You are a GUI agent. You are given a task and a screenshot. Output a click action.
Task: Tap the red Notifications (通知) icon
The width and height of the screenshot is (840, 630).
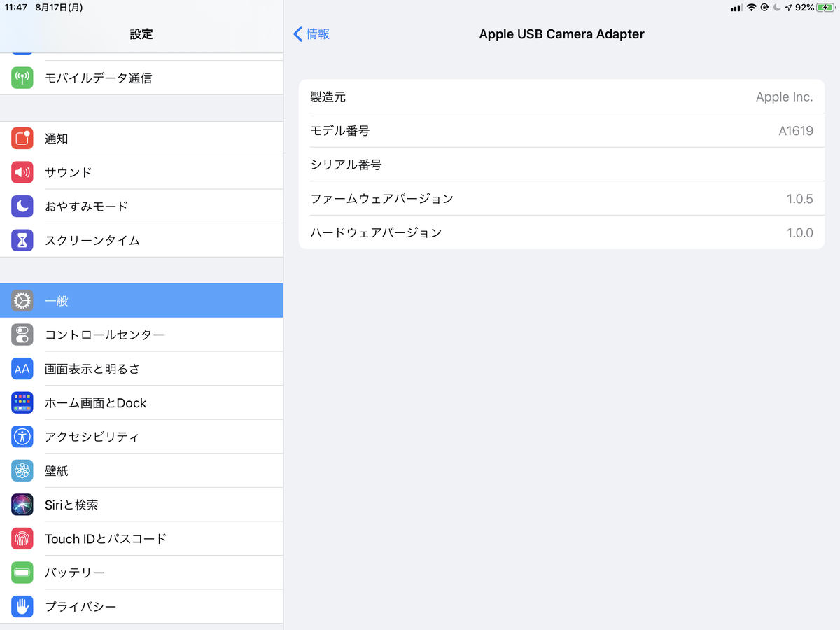pos(22,139)
